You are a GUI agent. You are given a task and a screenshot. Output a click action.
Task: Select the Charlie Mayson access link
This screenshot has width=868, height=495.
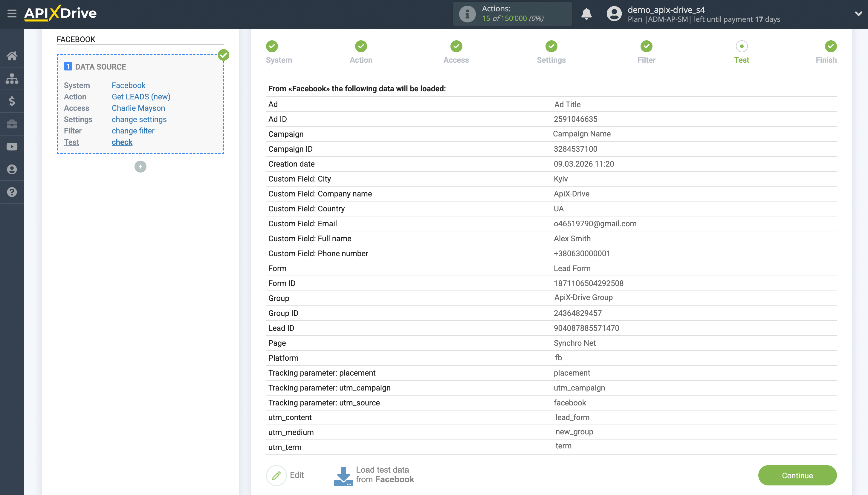tap(138, 108)
